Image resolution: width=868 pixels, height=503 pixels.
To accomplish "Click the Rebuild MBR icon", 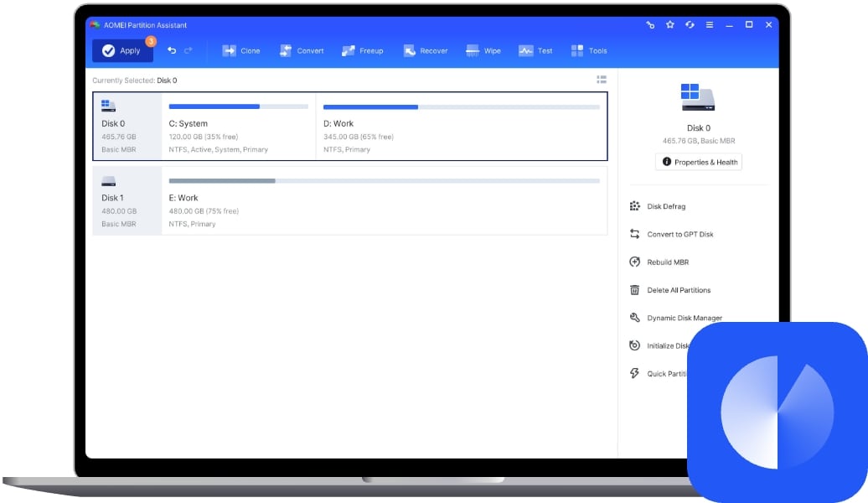I will click(634, 262).
